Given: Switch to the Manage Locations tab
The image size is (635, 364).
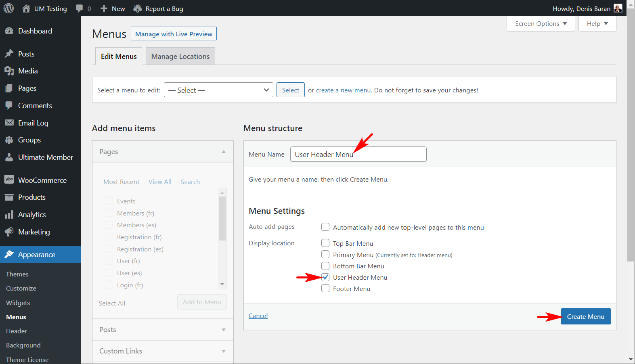Looking at the screenshot, I should 180,56.
